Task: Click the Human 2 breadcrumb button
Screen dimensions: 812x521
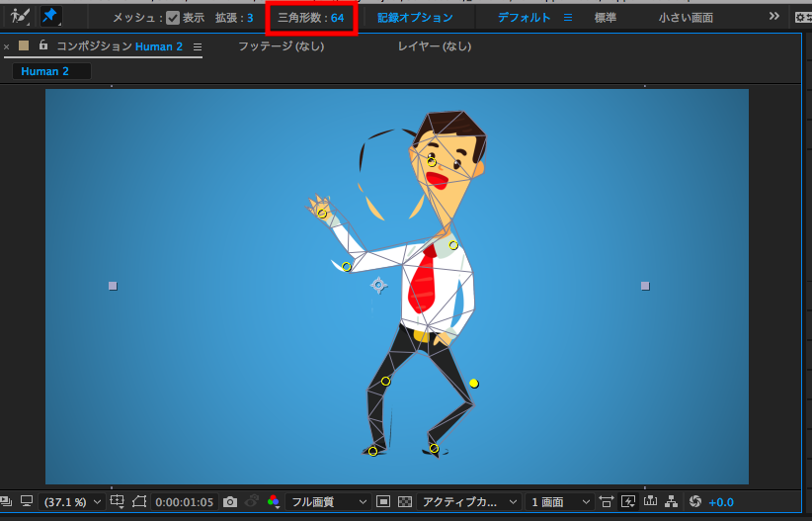Action: [x=51, y=71]
